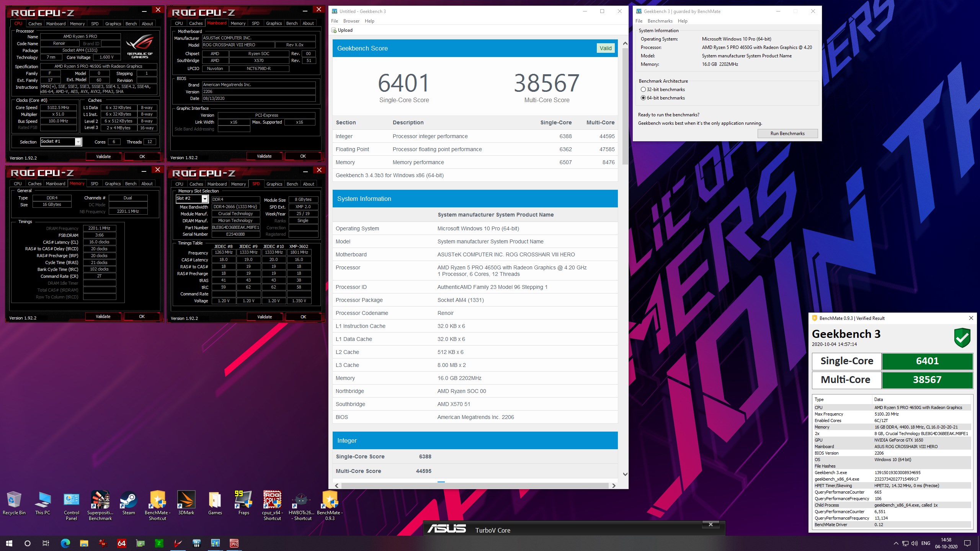
Task: Click the horizontal scroll right arrow in Geekbench
Action: (614, 486)
